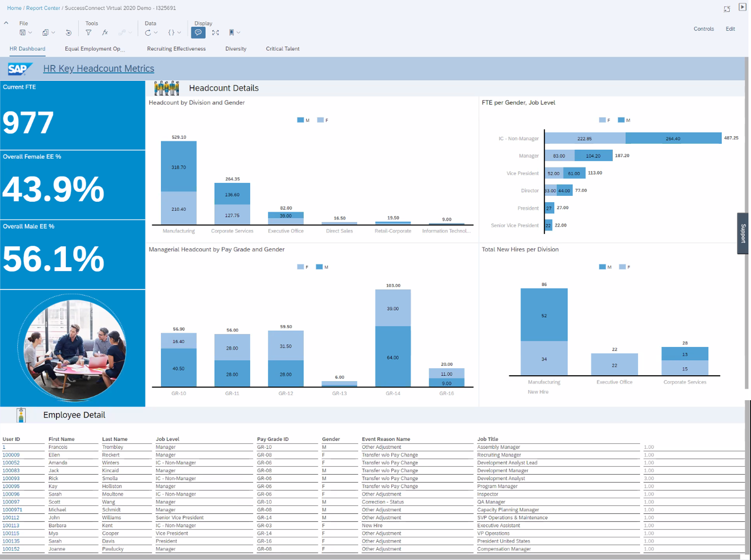Click the play presentation icon at top right
Image resolution: width=751 pixels, height=560 pixels.
(x=742, y=7)
